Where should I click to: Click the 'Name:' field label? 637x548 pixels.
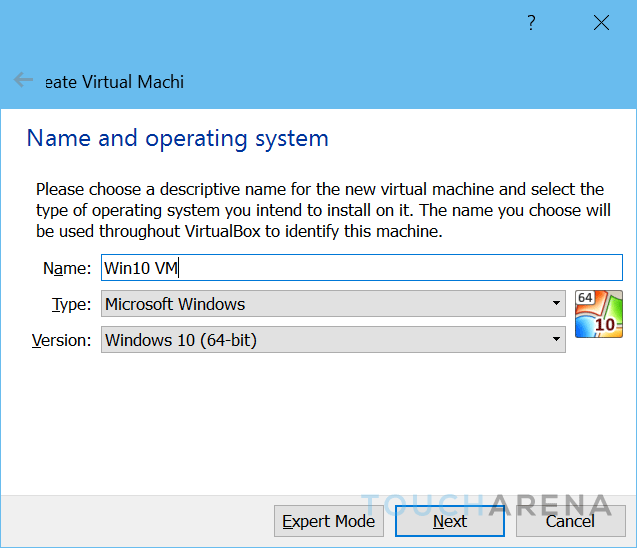67,268
